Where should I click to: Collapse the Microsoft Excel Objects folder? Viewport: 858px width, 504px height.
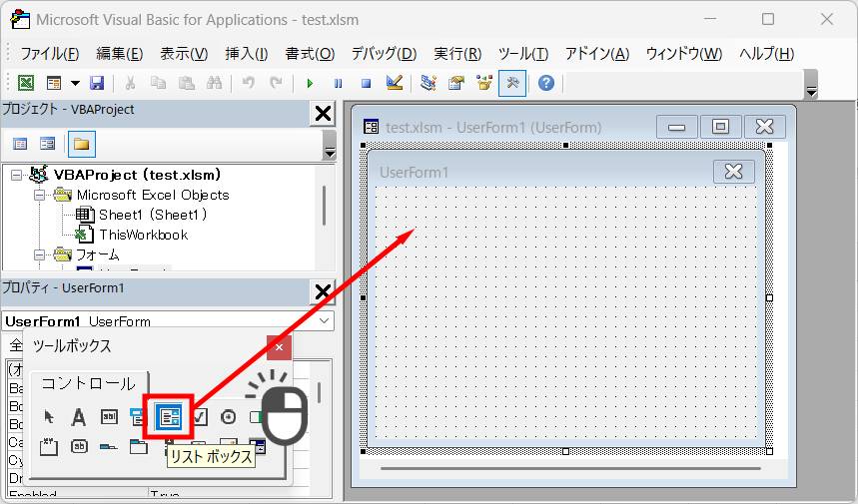pyautogui.click(x=39, y=196)
